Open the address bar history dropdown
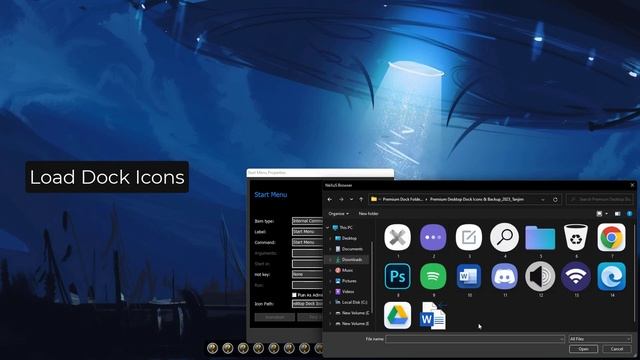 tap(543, 200)
